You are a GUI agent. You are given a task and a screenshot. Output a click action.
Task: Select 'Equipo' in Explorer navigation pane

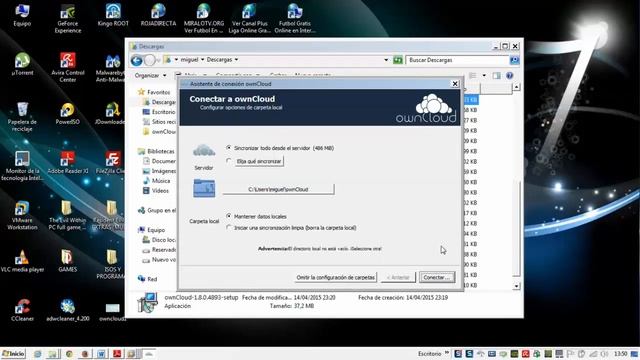click(x=156, y=230)
